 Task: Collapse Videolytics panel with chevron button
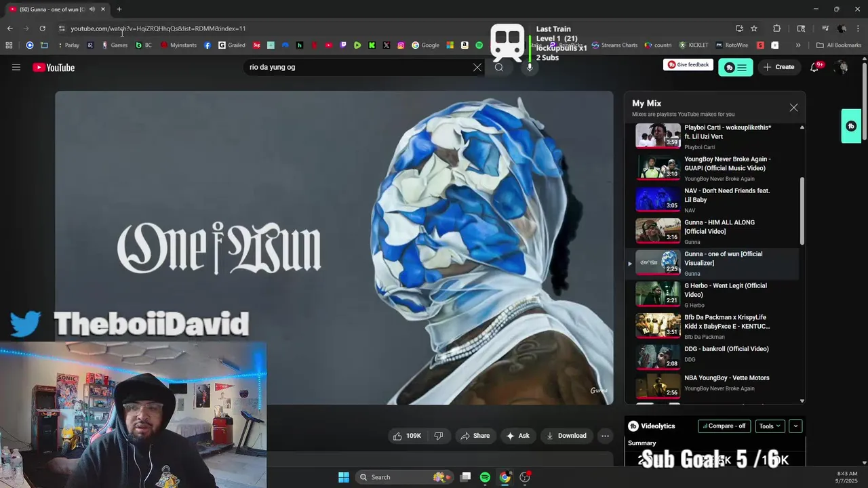pos(795,426)
